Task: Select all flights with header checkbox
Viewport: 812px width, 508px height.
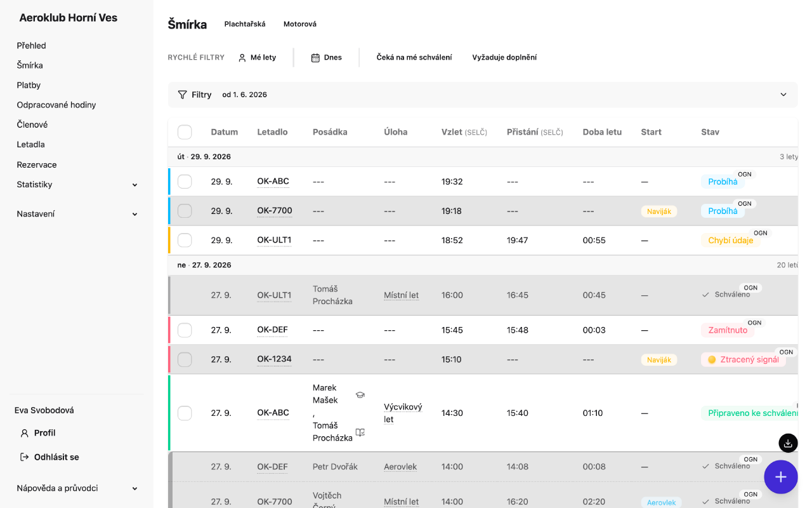Action: (x=185, y=132)
